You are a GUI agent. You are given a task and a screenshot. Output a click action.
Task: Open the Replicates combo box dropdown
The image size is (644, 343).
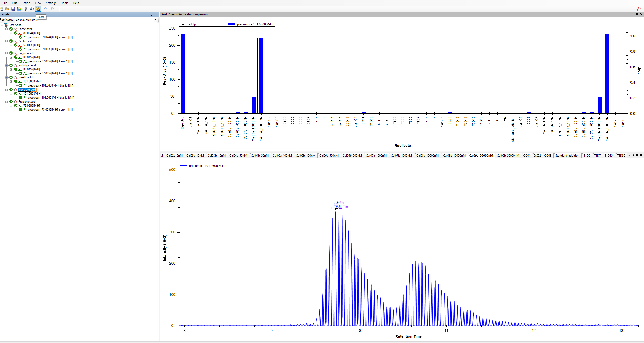(156, 20)
